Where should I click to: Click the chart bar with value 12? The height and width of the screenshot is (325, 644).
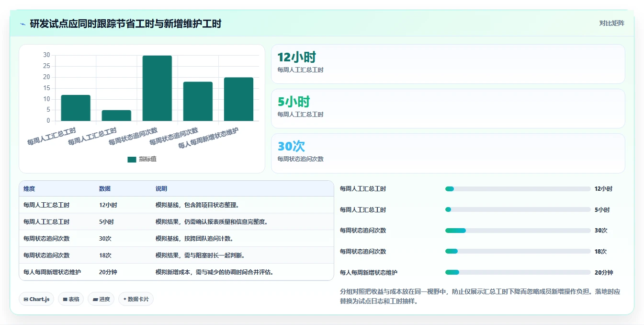[76, 108]
